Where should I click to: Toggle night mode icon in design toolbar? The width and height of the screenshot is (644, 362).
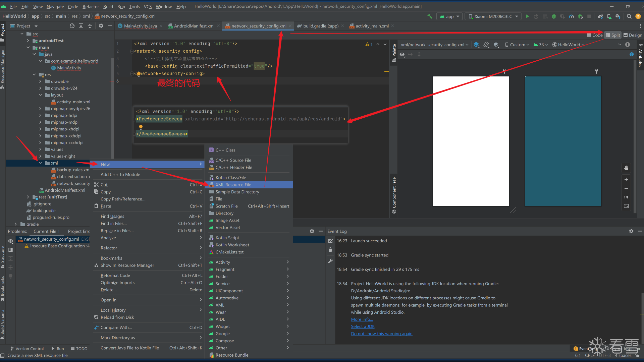(x=496, y=45)
